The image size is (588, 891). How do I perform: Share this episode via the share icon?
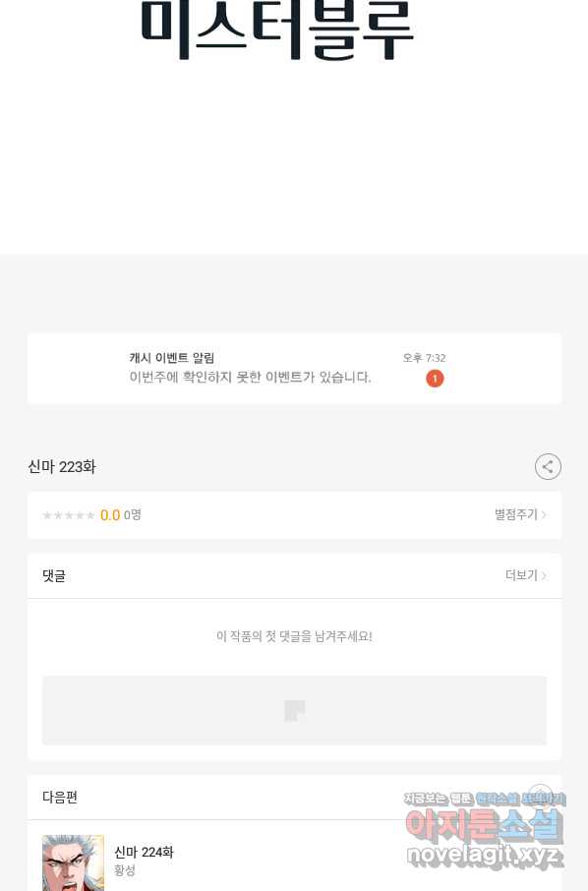click(548, 466)
